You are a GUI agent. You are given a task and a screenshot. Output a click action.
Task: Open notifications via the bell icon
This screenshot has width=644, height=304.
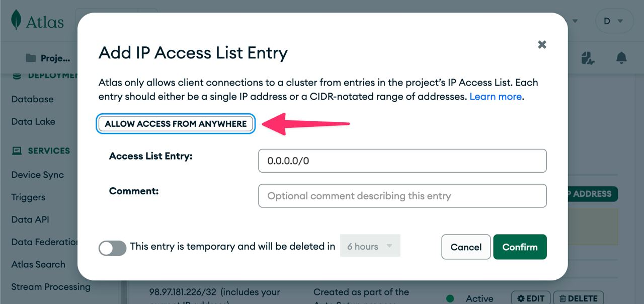[x=621, y=57]
